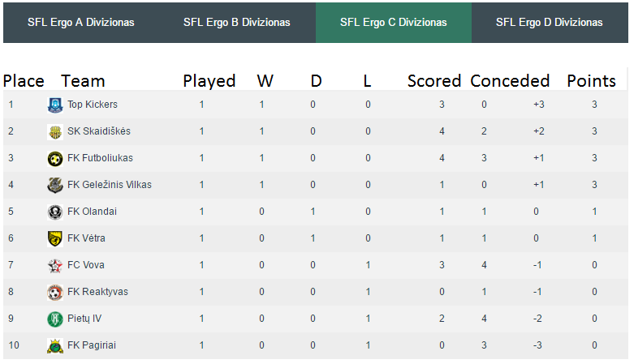Open the FK Reaktyvas team name link

(x=97, y=292)
